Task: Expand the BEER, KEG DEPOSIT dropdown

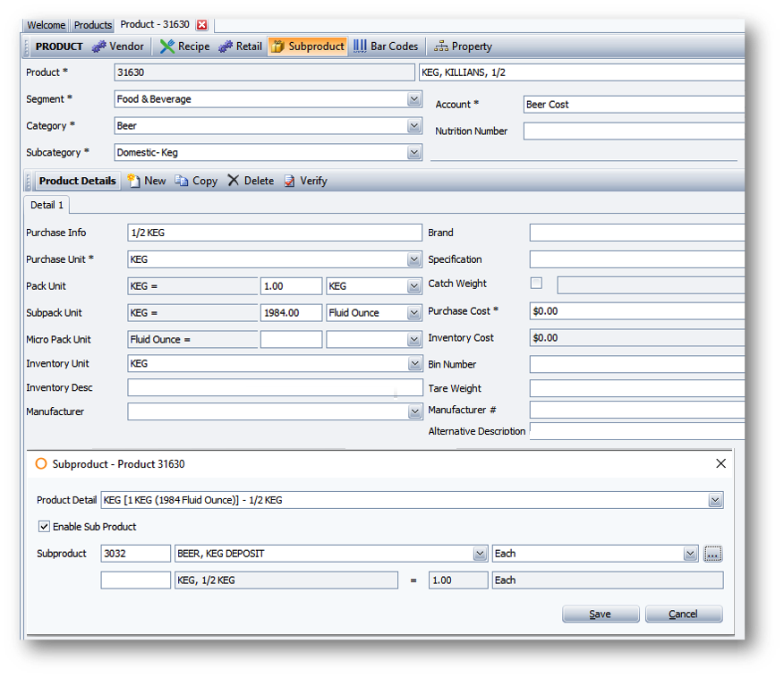Action: point(480,554)
